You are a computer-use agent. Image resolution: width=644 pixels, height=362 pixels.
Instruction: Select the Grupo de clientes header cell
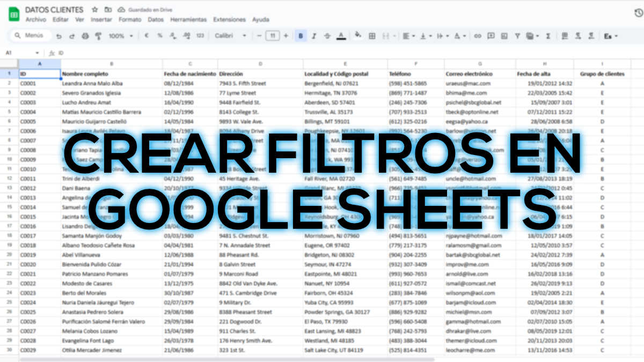tap(602, 74)
